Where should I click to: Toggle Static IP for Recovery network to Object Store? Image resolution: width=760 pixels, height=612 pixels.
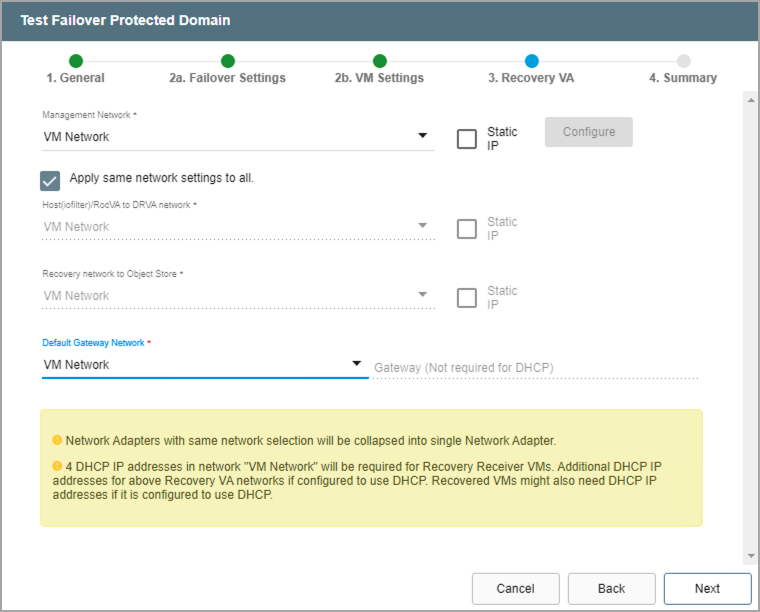(x=467, y=298)
